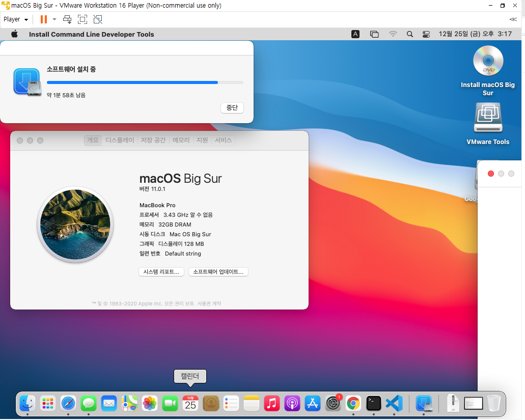Screen dimensions: 525x420
Task: Click the 시스템 리포트... button
Action: [161, 272]
